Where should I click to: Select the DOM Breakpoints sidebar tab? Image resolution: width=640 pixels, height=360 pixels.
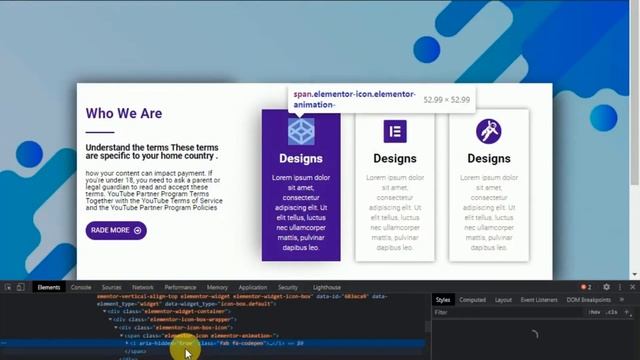click(x=589, y=300)
